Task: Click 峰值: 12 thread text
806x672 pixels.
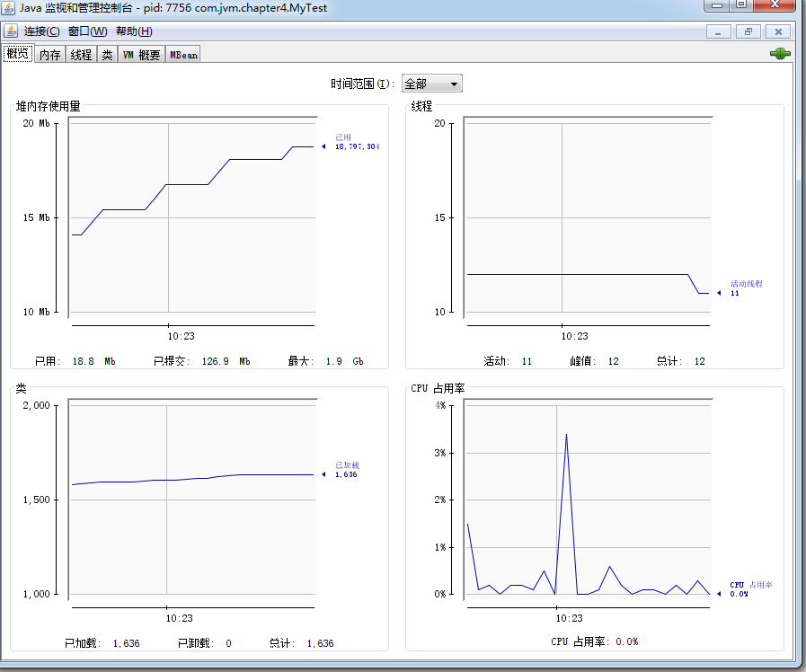Action: pyautogui.click(x=594, y=361)
